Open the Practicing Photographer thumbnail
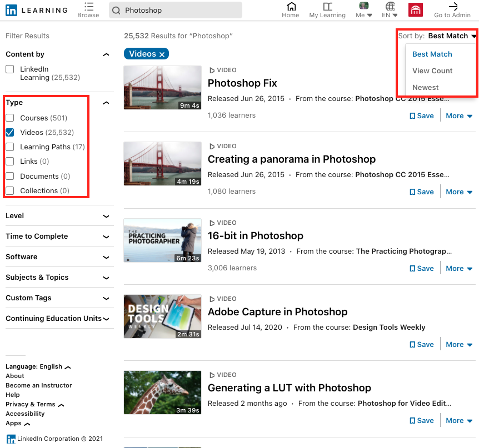This screenshot has width=479, height=448. tap(162, 240)
